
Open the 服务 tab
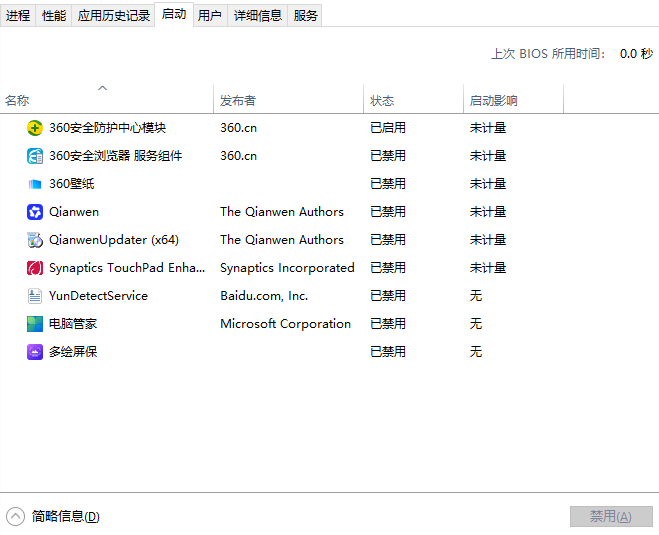[305, 16]
